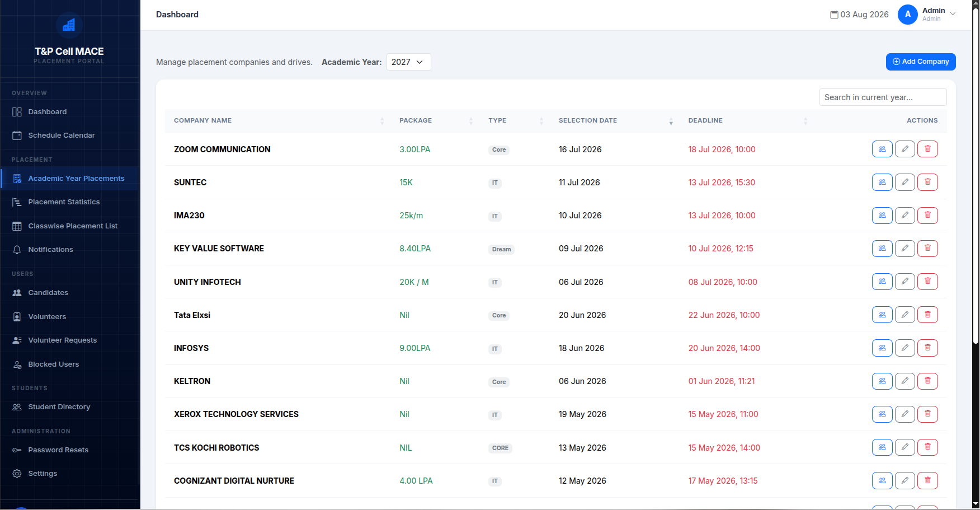
Task: Click the deadline 22 Jun 2026, 10:00
Action: coord(724,315)
